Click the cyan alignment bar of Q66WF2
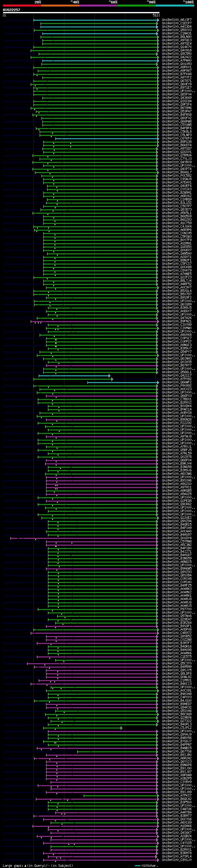This screenshot has height=868, width=197. pyautogui.click(x=123, y=382)
